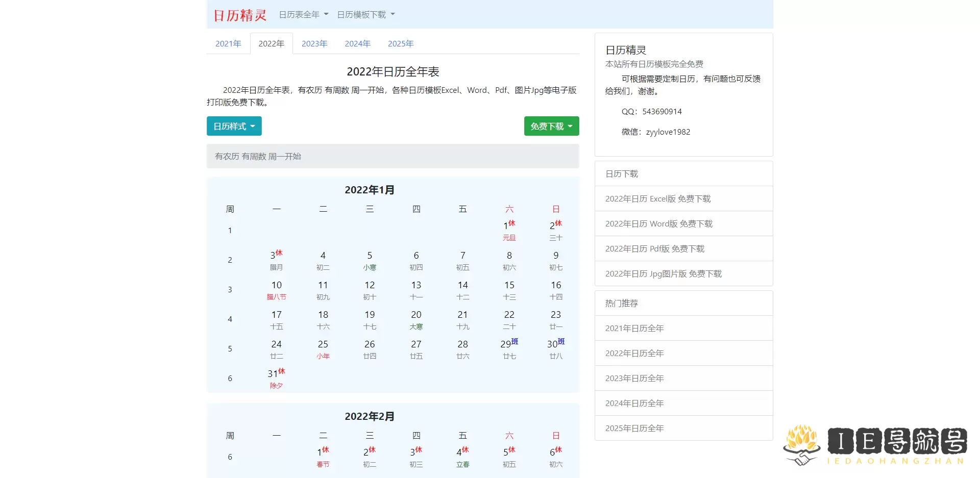
Task: Open the 日历表全年 dropdown menu
Action: 303,15
